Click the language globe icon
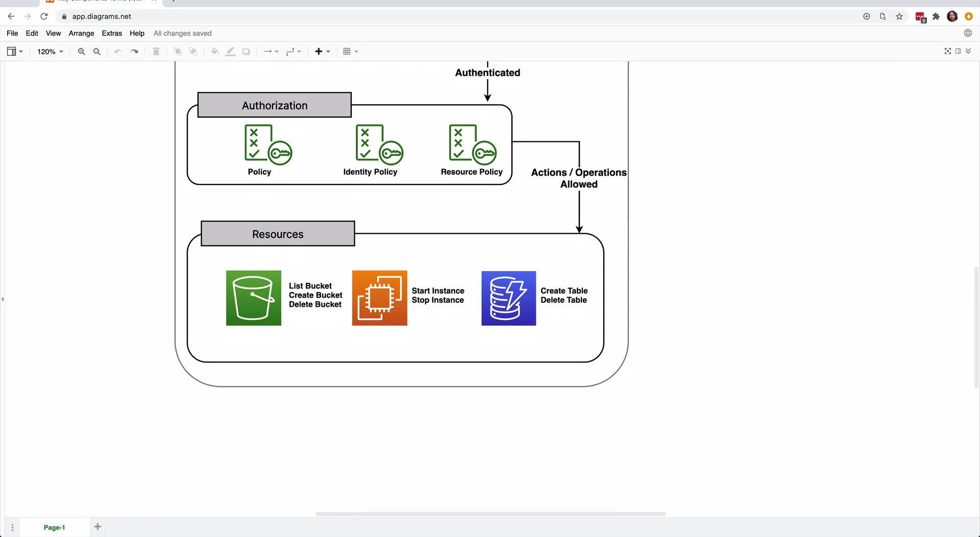980x537 pixels. point(968,33)
